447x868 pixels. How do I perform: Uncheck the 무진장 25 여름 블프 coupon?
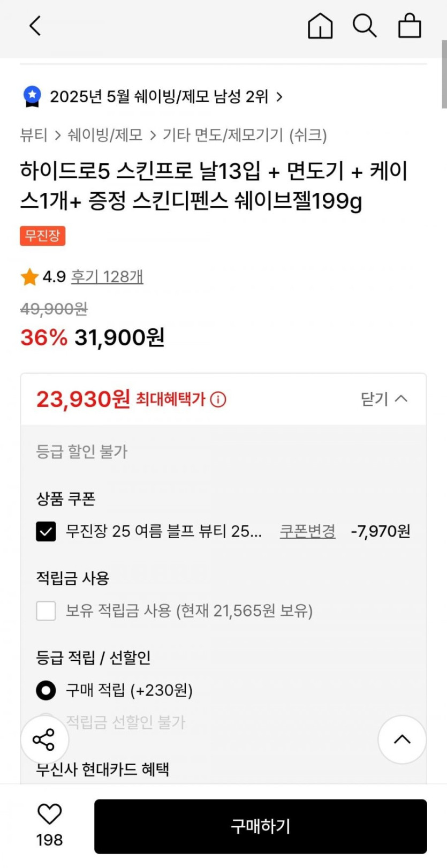46,532
